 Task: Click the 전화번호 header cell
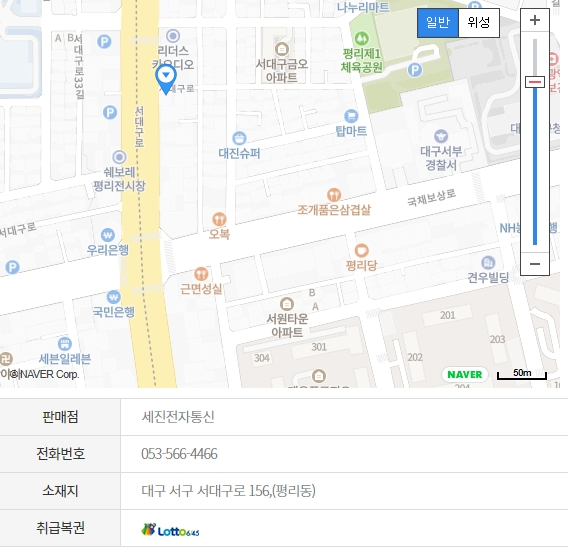pos(60,454)
